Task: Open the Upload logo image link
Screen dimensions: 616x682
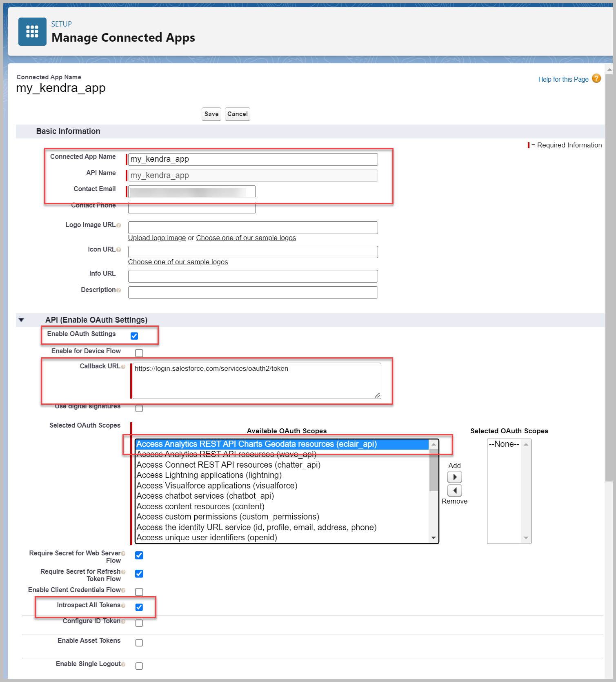Action: coord(157,238)
